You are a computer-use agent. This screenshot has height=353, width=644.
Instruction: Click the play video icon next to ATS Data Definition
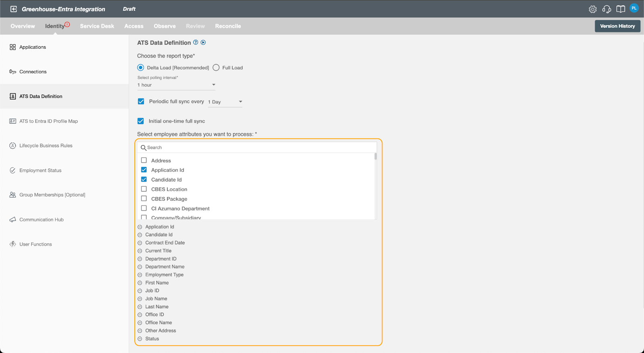tap(203, 42)
